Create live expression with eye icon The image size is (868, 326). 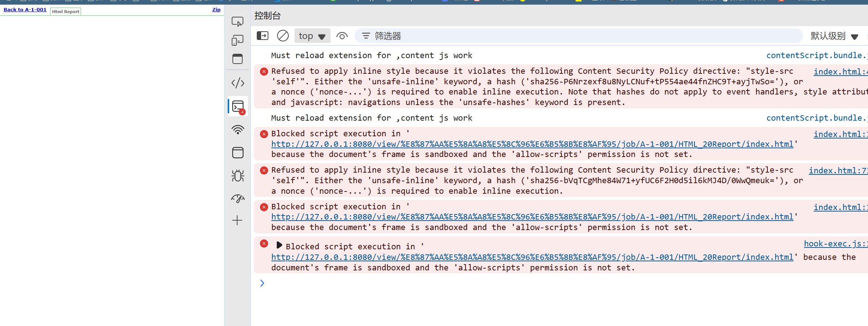click(342, 36)
